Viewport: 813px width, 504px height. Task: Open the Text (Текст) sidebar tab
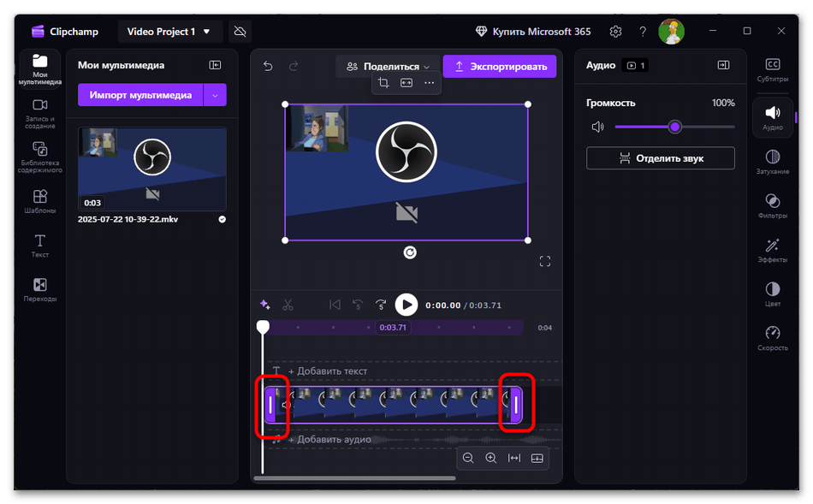(x=40, y=246)
